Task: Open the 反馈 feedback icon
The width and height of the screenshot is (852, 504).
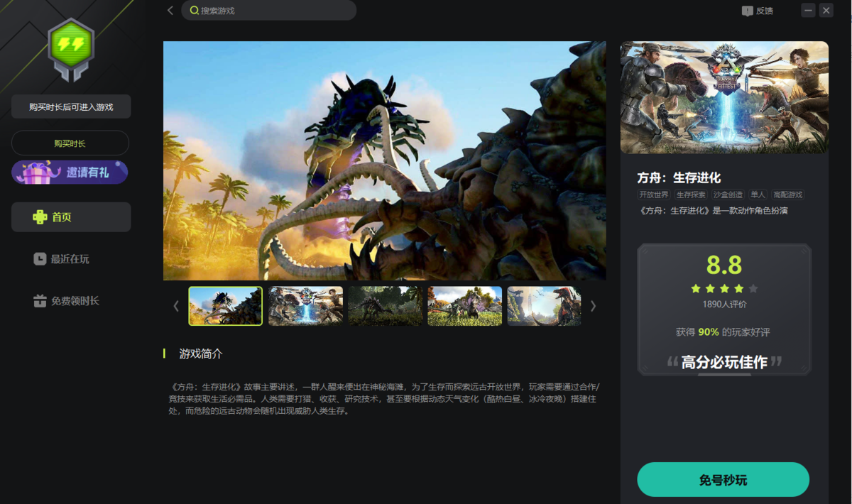Action: [x=747, y=11]
